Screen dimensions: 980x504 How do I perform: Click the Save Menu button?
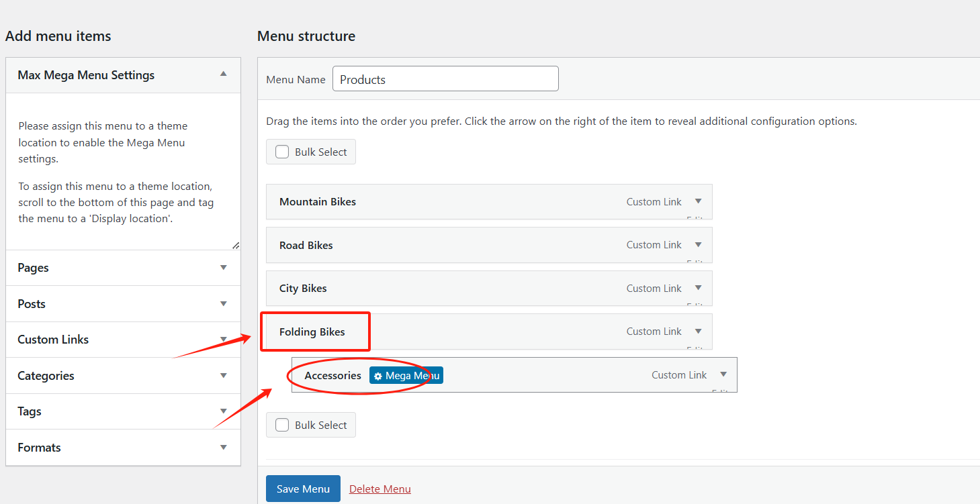coord(303,489)
